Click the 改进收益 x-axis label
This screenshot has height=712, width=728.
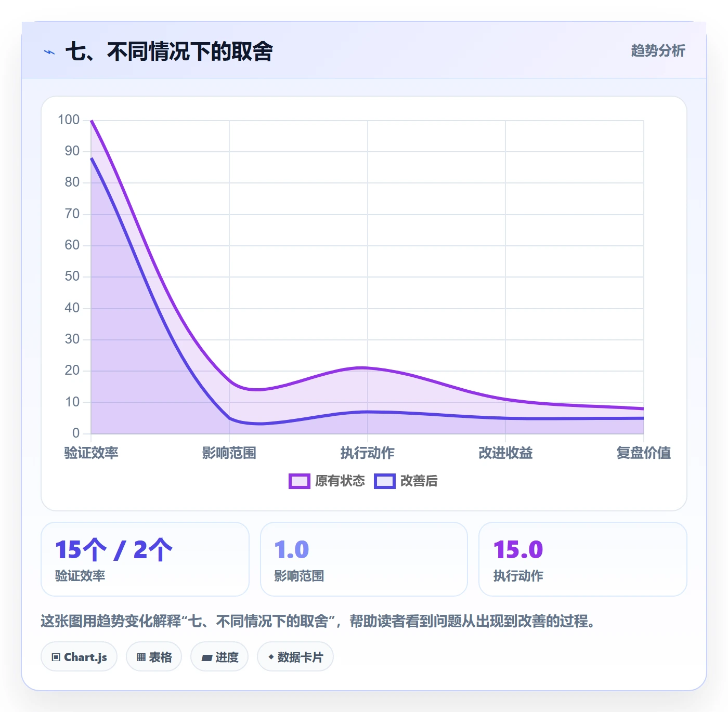coord(505,453)
